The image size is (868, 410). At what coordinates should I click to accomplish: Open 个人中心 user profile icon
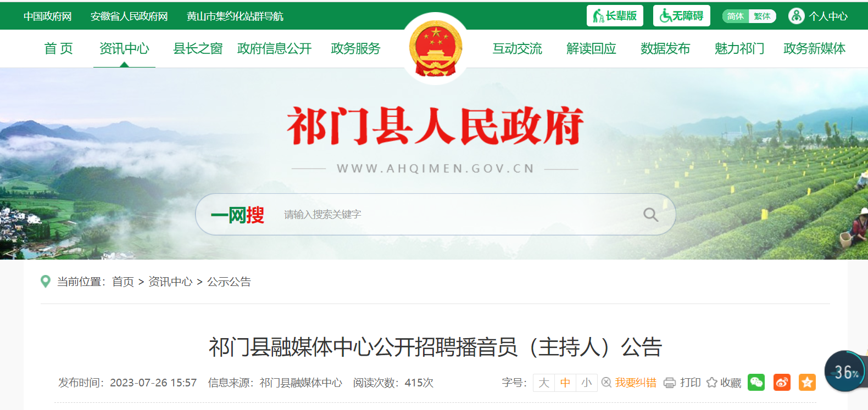[x=796, y=16]
